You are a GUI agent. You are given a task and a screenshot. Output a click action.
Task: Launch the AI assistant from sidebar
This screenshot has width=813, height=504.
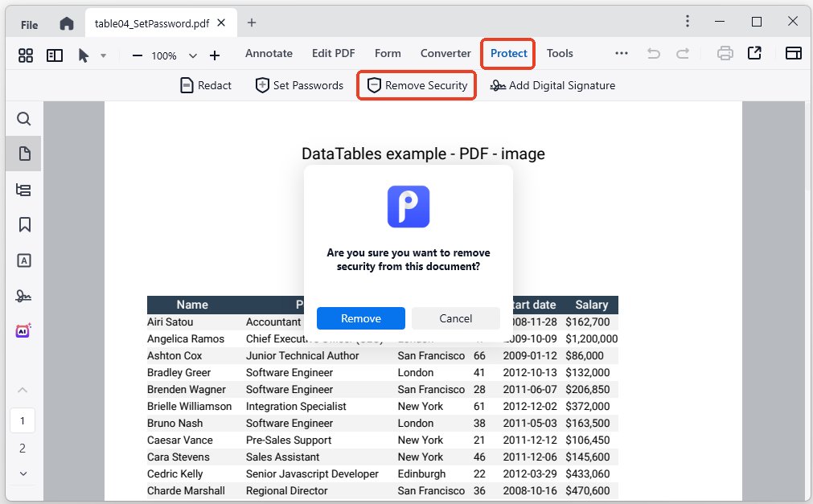click(23, 330)
